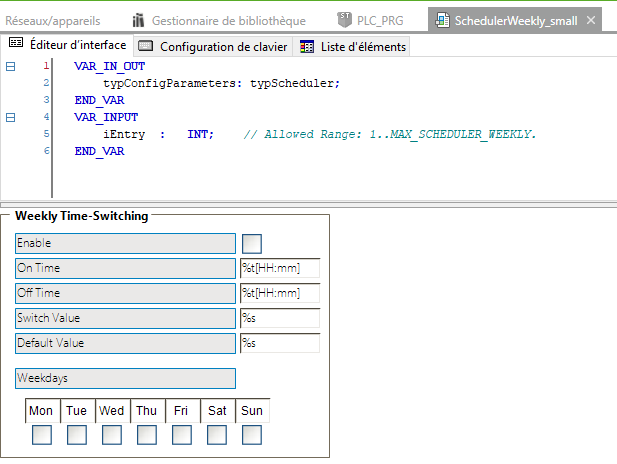Screen dimensions: 617x464
Task: Select the Weekdays label box
Action: (125, 378)
